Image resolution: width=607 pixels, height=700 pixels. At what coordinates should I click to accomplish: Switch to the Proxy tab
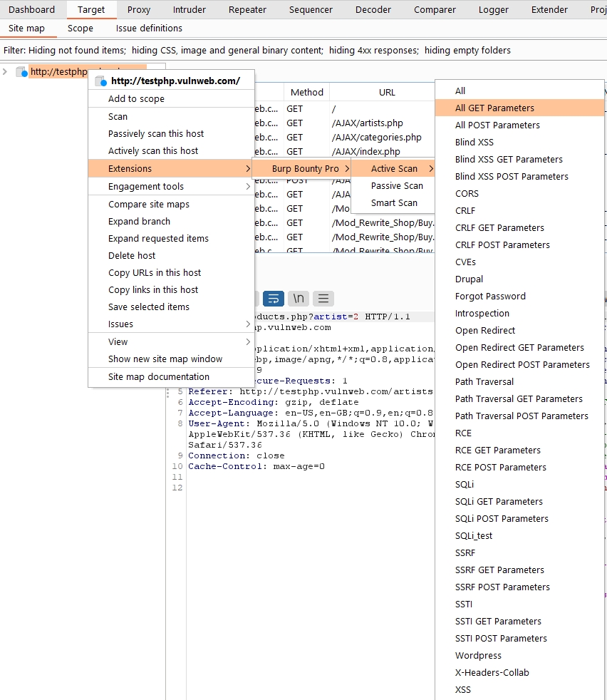coord(139,10)
